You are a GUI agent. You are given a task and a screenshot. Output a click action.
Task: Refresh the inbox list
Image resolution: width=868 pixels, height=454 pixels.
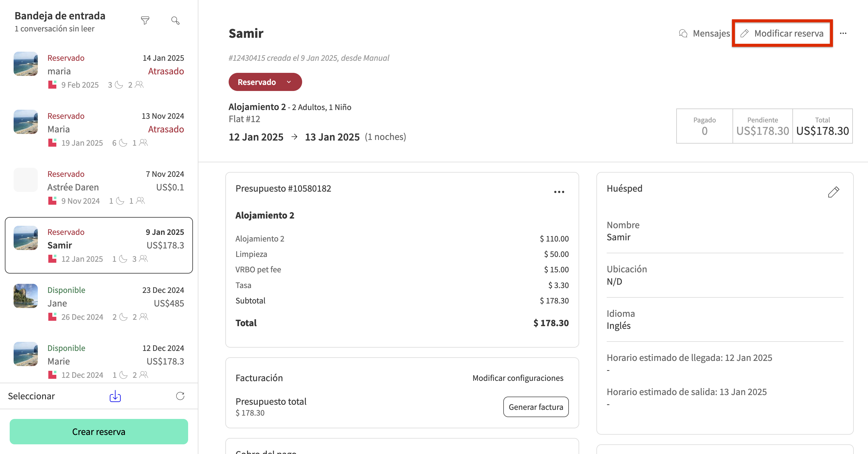tap(180, 396)
